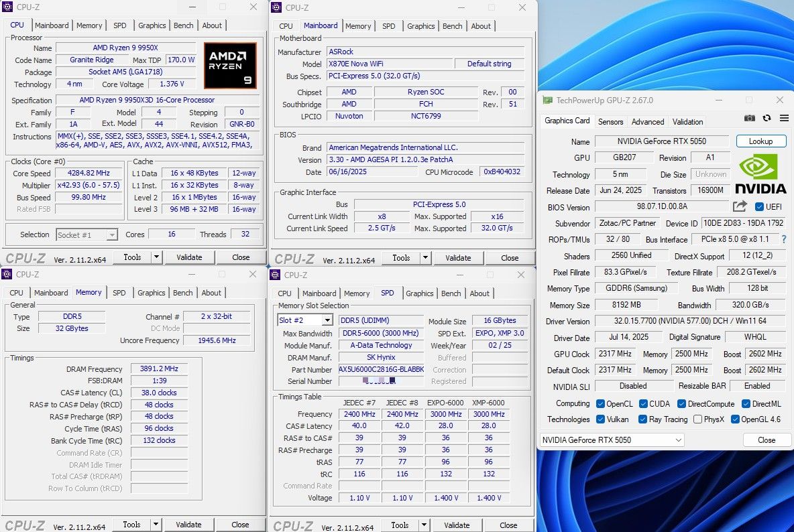Toggle the OpenCL checkbox
The image size is (794, 532).
click(x=601, y=403)
